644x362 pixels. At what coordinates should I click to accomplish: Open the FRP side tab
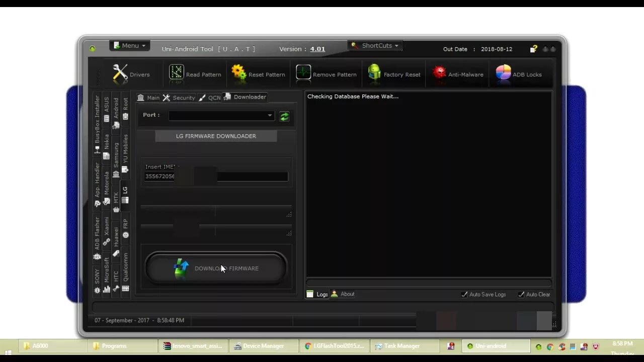[125, 228]
